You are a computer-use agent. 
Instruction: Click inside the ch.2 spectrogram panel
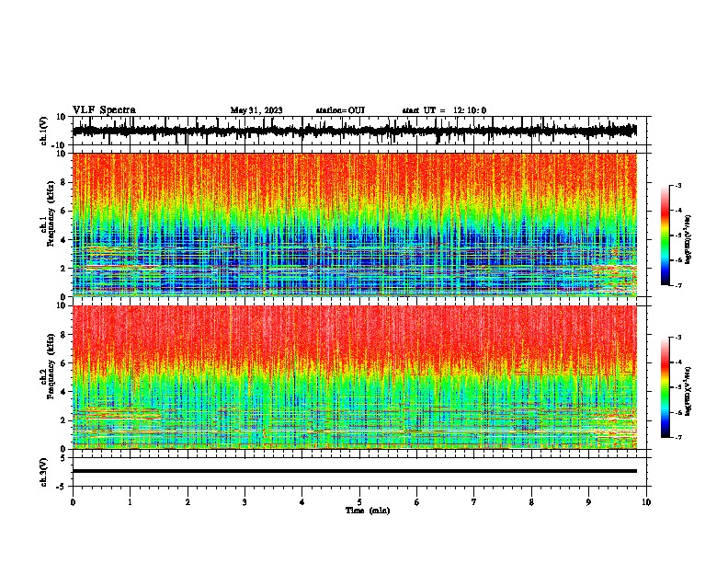coord(355,377)
